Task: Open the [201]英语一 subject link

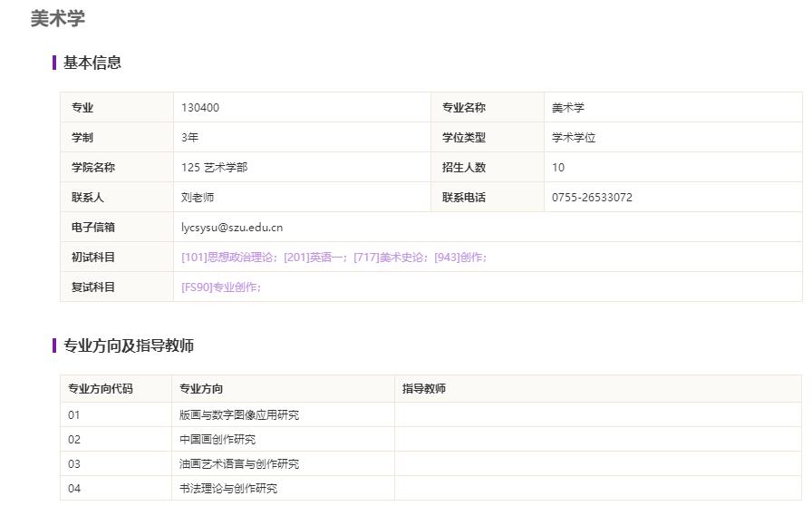Action: point(313,258)
